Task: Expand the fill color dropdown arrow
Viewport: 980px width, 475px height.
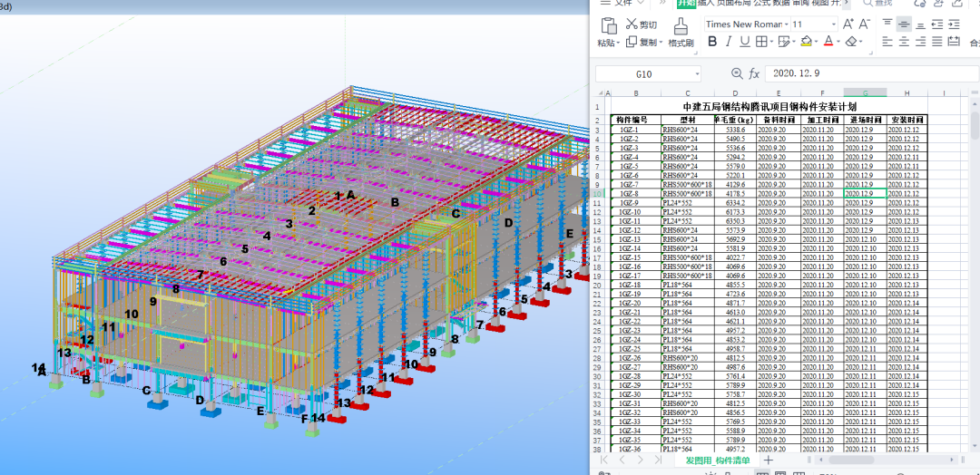Action: [817, 43]
